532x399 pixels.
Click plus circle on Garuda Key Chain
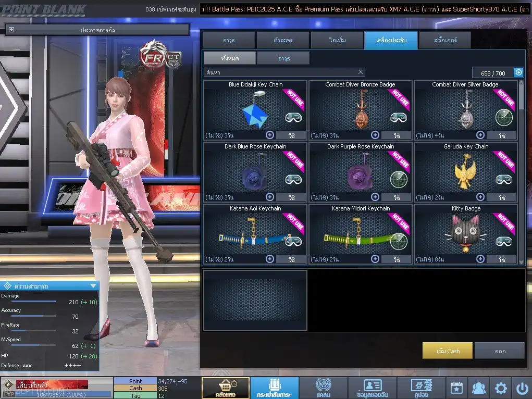point(480,197)
